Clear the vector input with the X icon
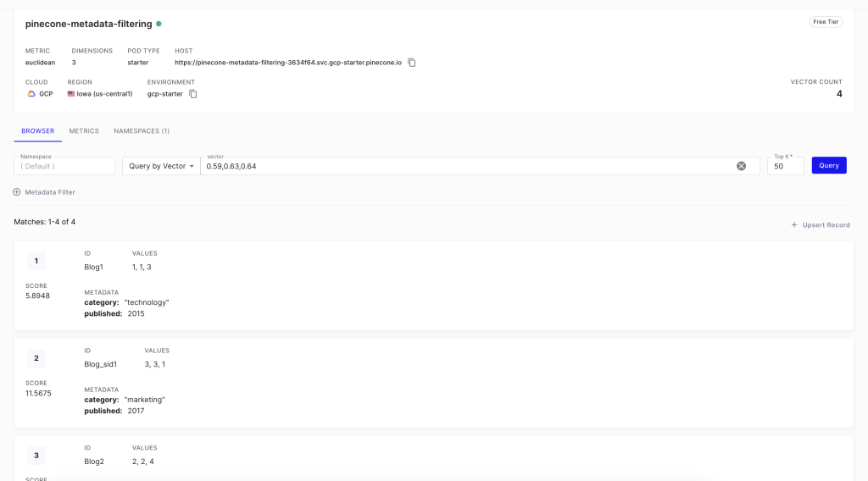This screenshot has width=868, height=481. pos(741,166)
